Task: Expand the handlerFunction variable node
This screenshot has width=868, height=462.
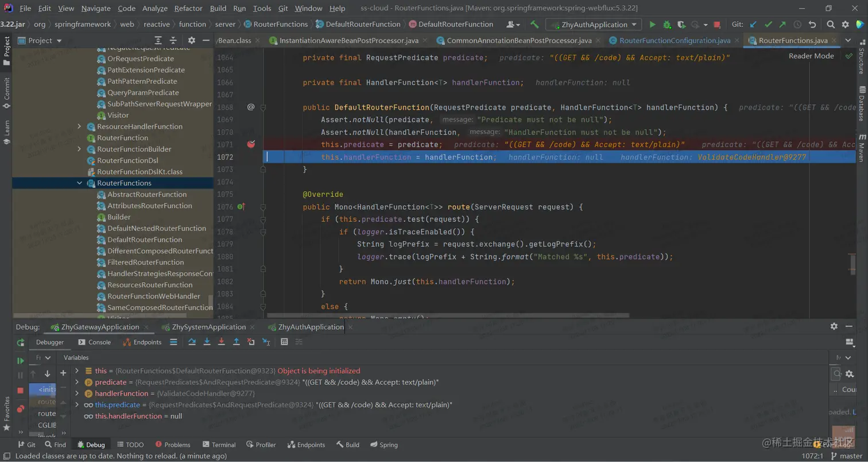Action: coord(76,394)
